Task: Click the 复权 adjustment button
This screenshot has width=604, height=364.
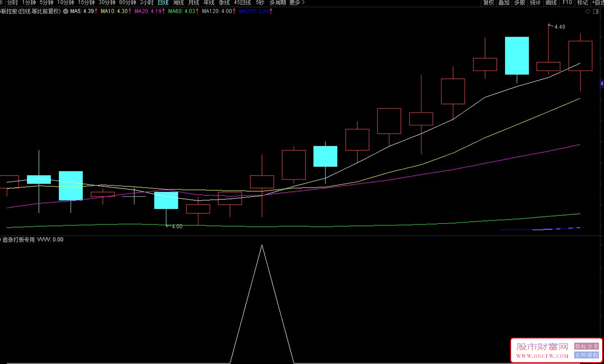Action: (488, 3)
